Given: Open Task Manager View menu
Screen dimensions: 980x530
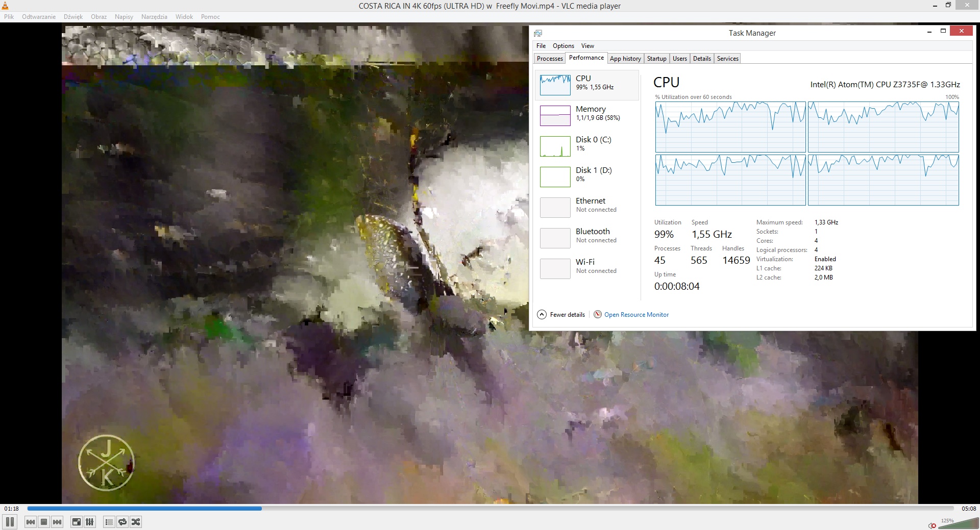Looking at the screenshot, I should click(587, 46).
